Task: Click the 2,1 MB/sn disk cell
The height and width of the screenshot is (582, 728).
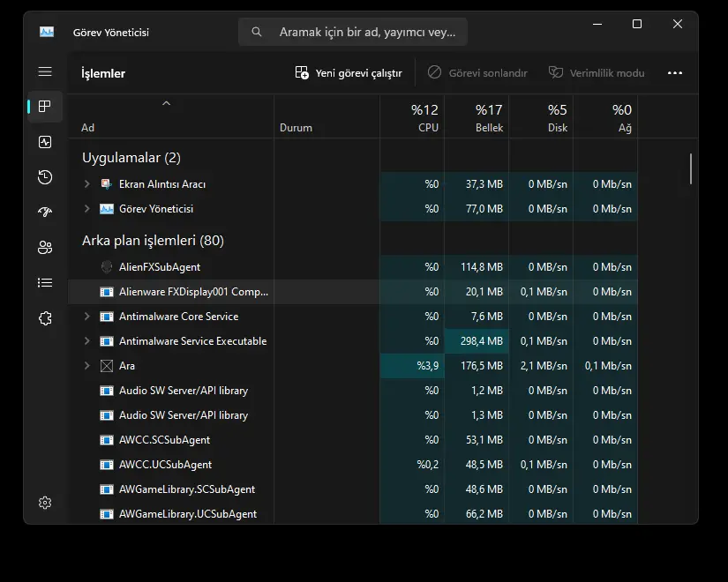Action: pyautogui.click(x=541, y=366)
